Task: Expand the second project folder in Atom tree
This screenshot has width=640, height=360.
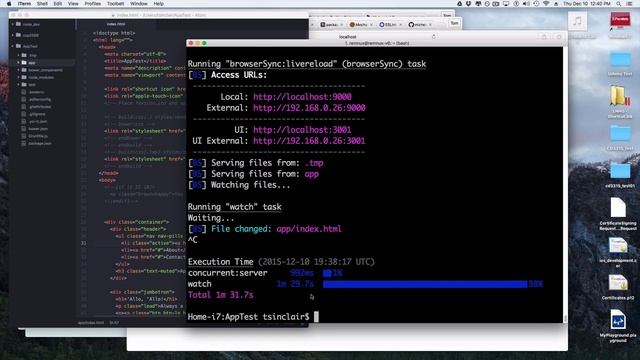Action: coord(13,35)
